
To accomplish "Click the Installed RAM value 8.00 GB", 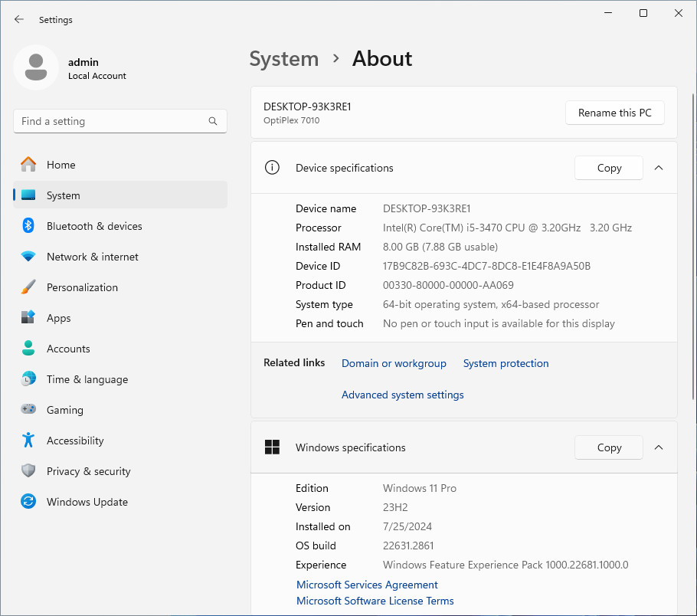I will [x=440, y=247].
